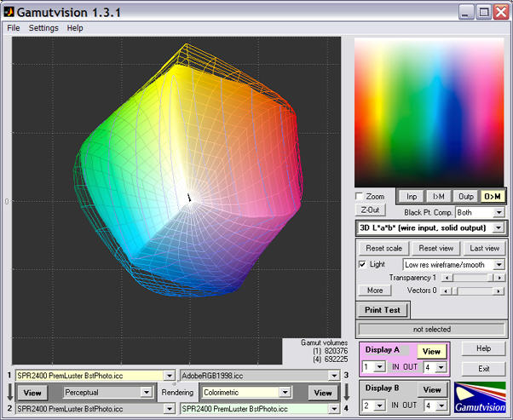Click the Transparency slider track
513x420 pixels.
tap(473, 278)
